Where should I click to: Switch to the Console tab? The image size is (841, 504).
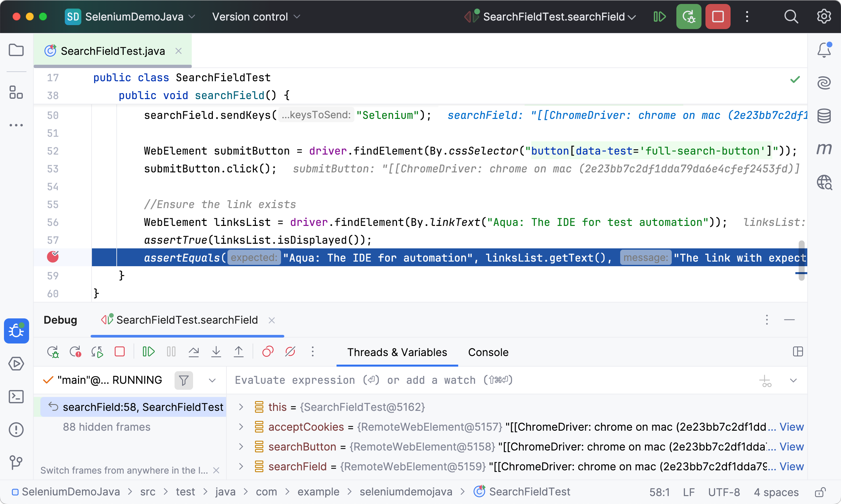tap(488, 352)
